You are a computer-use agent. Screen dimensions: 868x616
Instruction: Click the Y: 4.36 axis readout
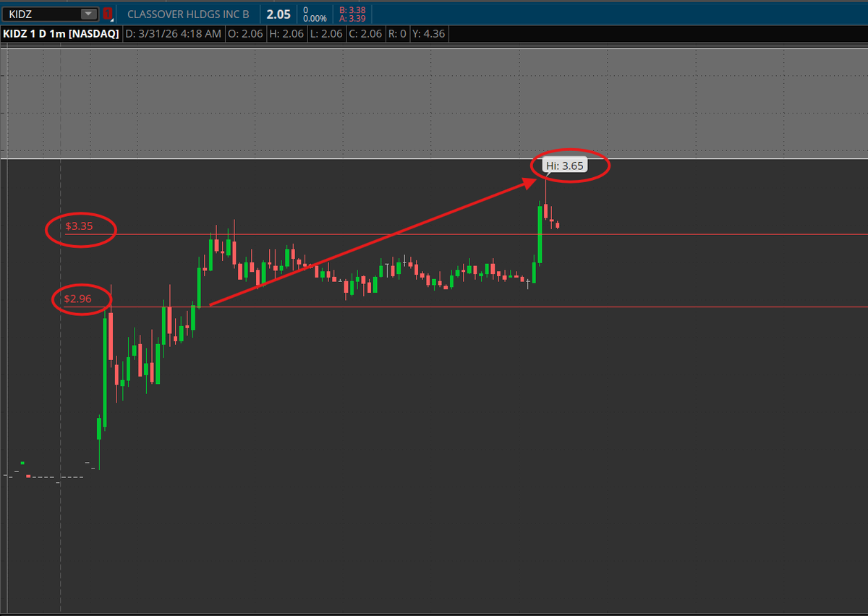pyautogui.click(x=429, y=33)
